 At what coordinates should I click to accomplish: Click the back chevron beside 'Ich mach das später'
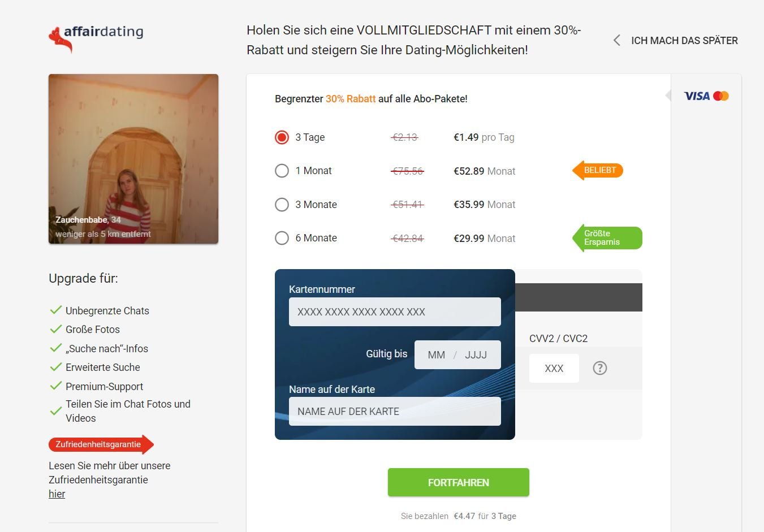pos(617,40)
